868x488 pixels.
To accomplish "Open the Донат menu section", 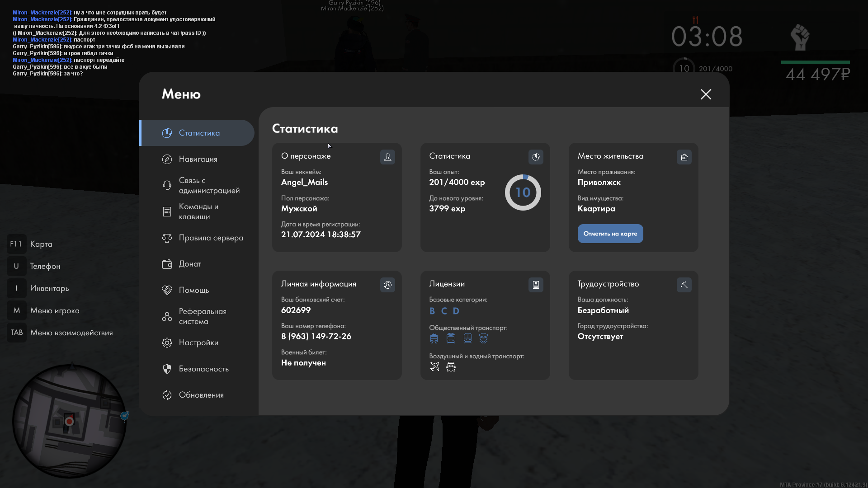I will [x=190, y=264].
